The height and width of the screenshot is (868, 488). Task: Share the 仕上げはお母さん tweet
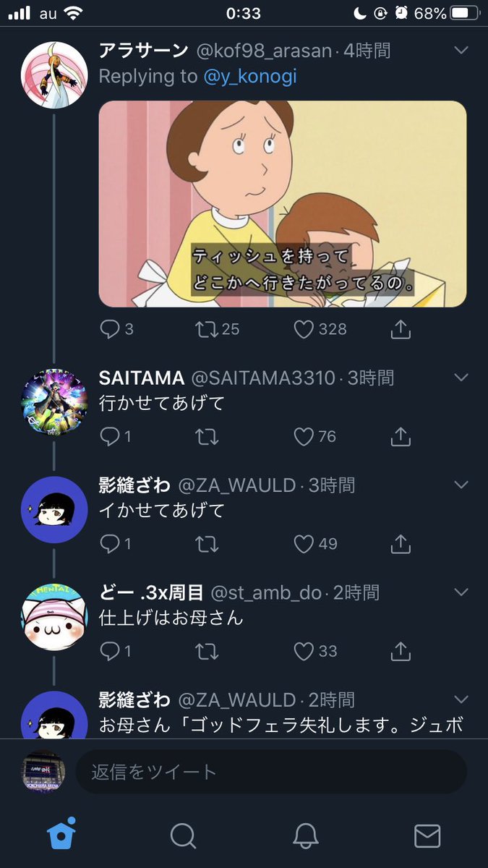pos(401,651)
